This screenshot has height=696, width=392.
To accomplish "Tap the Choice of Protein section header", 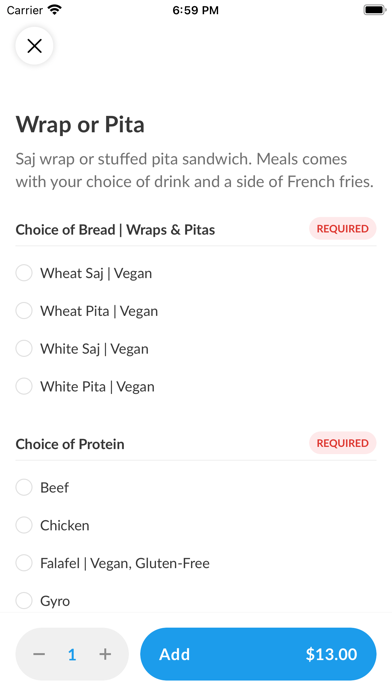I will pyautogui.click(x=70, y=444).
